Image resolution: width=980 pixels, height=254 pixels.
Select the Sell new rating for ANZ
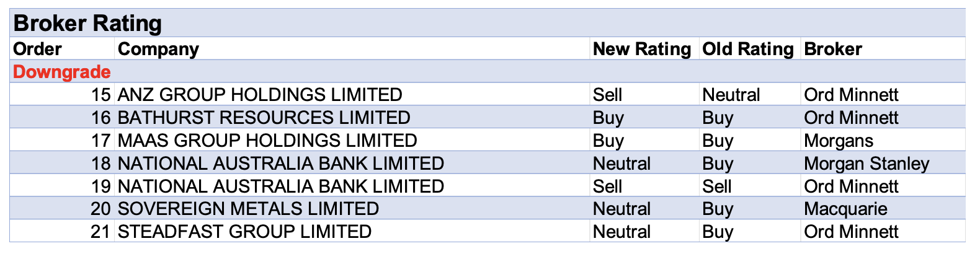tap(607, 95)
